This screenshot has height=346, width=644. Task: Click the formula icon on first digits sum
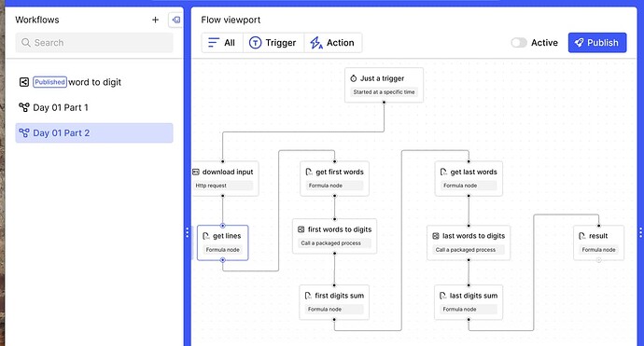[x=308, y=296]
